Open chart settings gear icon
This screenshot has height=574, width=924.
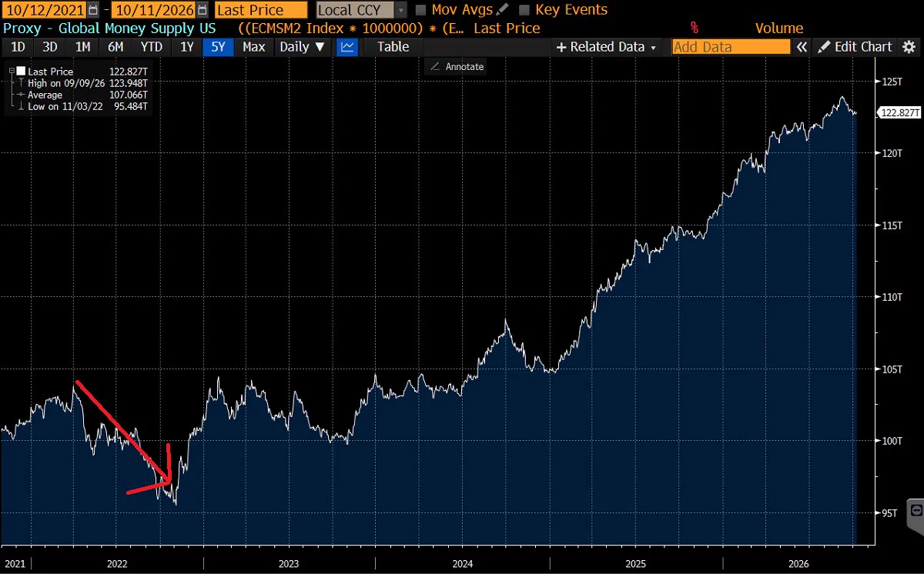pyautogui.click(x=909, y=47)
